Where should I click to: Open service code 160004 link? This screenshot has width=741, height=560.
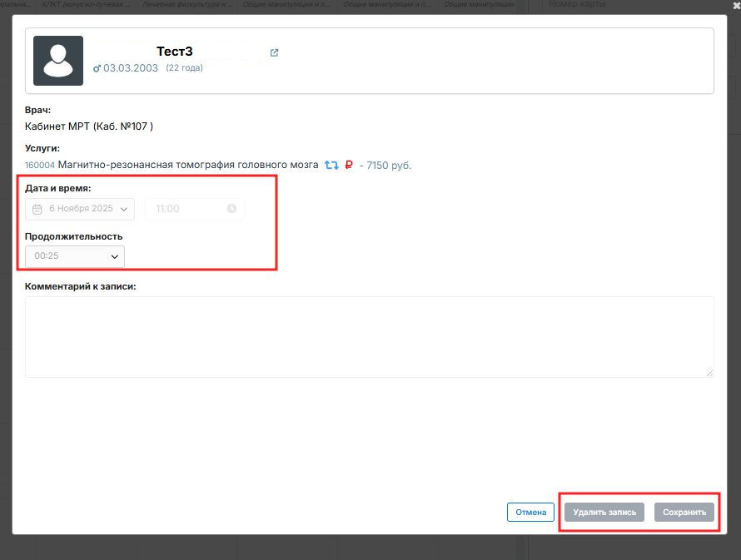pyautogui.click(x=40, y=166)
